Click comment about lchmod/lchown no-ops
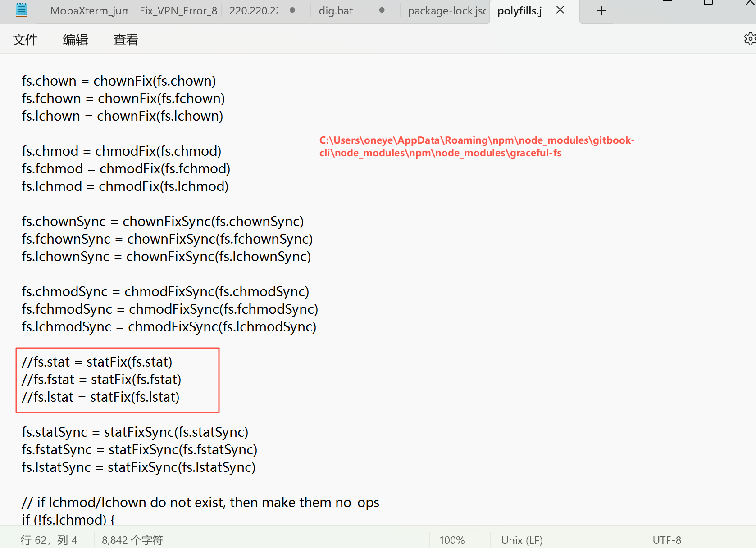 pyautogui.click(x=200, y=503)
